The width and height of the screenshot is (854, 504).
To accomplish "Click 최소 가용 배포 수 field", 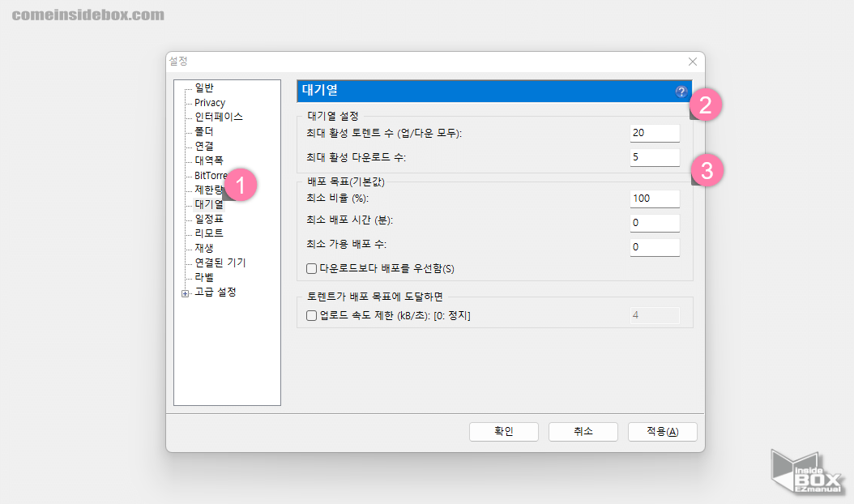I will 655,247.
